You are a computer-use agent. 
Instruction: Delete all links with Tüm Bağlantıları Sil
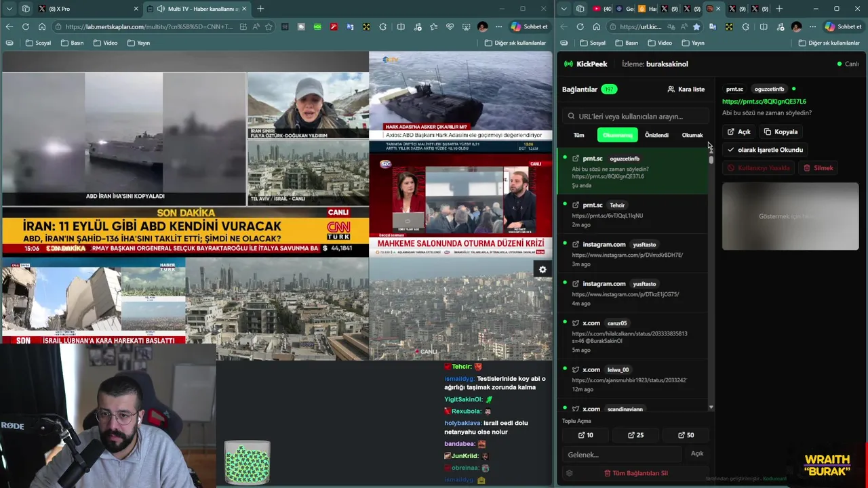click(635, 473)
